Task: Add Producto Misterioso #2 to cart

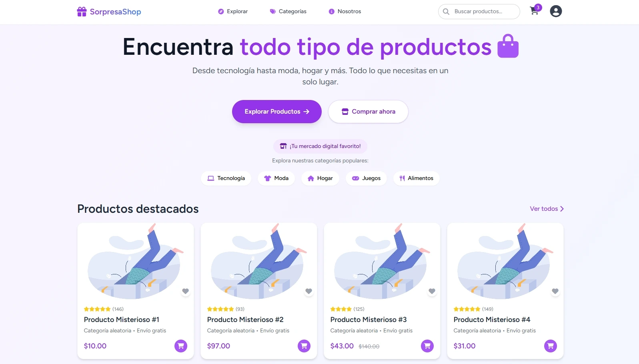Action: [x=304, y=346]
